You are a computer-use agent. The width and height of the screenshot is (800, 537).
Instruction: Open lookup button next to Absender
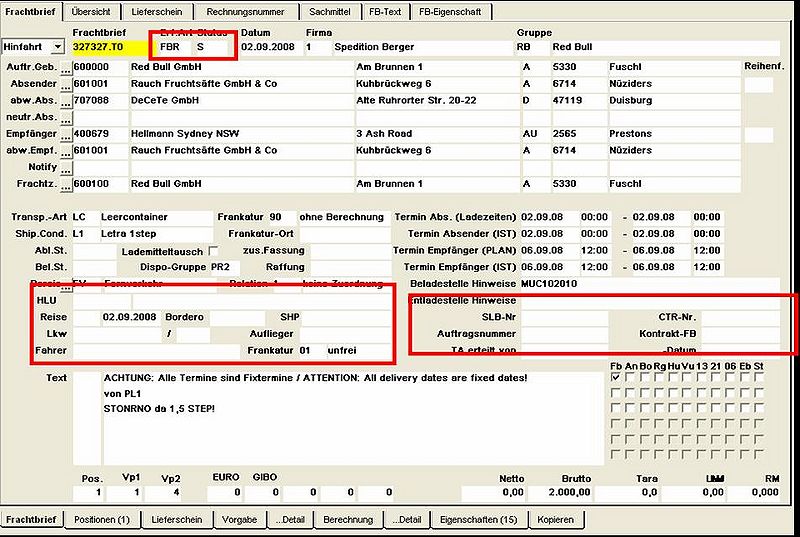66,85
